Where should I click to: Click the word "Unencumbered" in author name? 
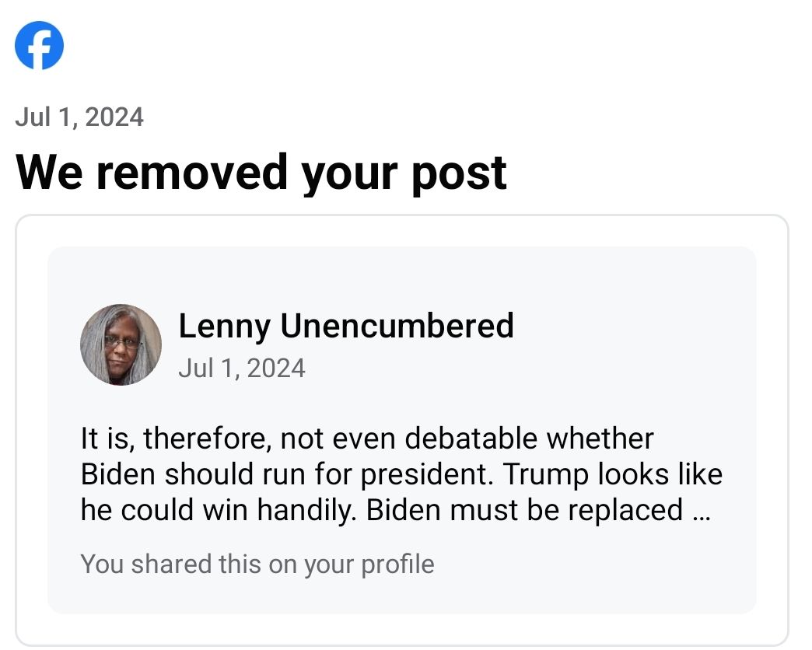tap(397, 326)
